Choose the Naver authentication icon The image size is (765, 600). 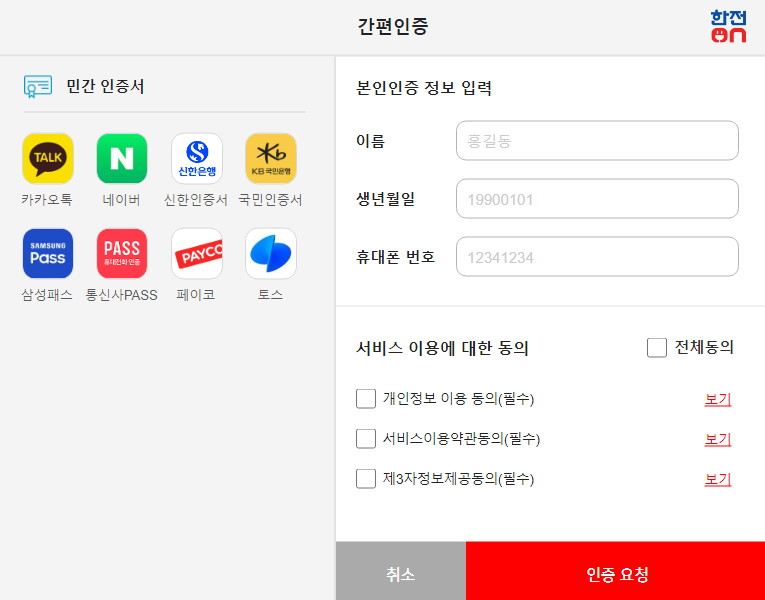(122, 159)
